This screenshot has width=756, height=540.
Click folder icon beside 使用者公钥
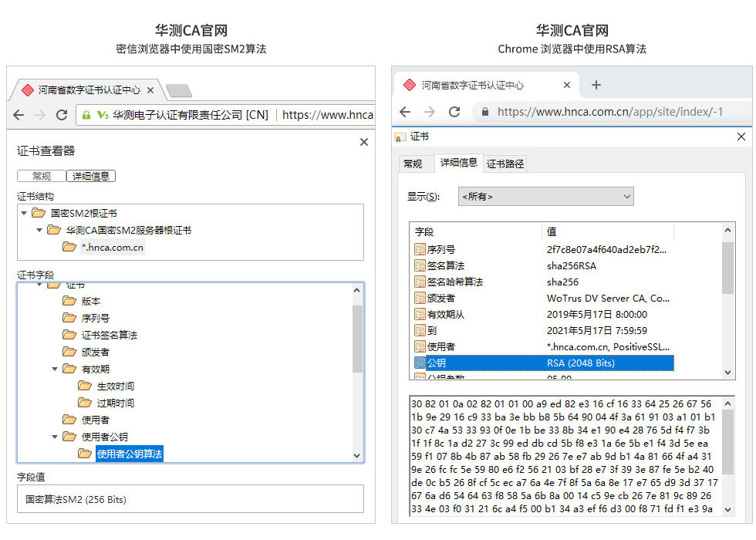(x=69, y=437)
